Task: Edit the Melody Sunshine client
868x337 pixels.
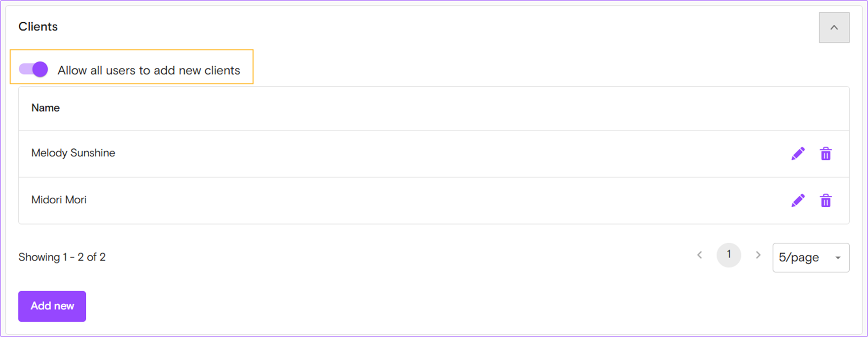Action: pyautogui.click(x=798, y=153)
